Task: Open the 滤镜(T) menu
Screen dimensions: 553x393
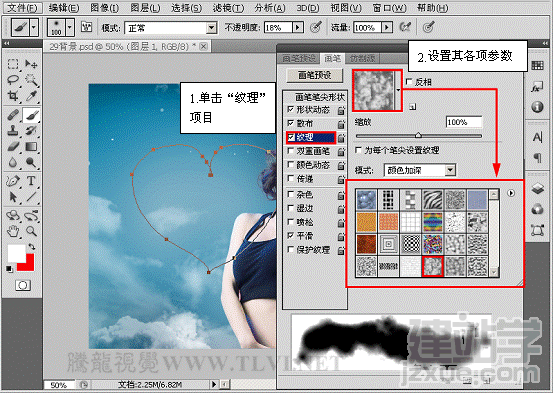Action: point(228,8)
